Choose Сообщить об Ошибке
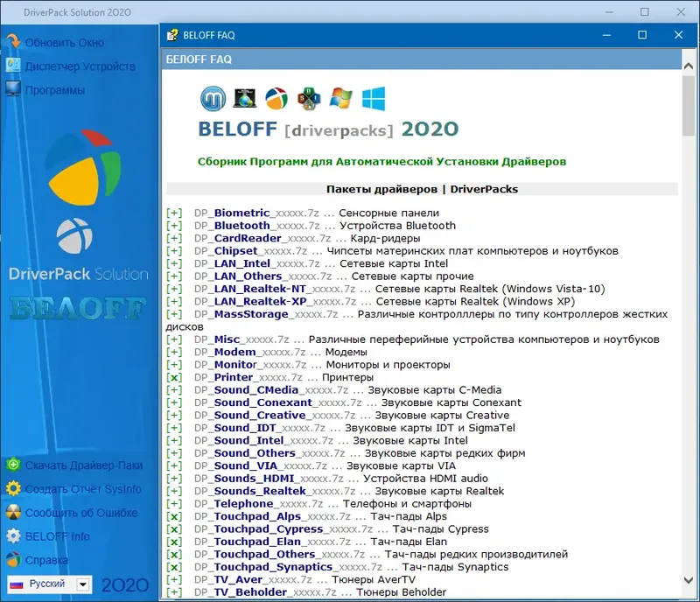Viewport: 700px width, 602px height. pos(81,513)
